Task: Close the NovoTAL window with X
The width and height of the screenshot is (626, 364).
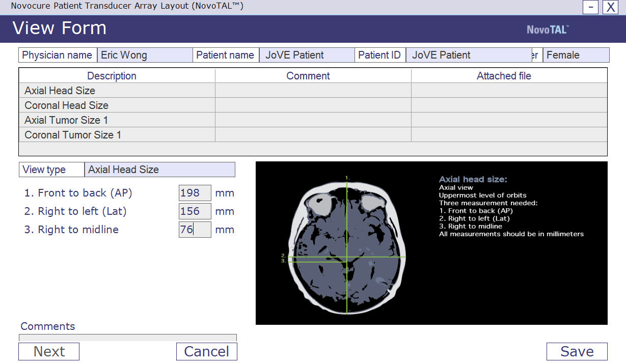Action: click(x=610, y=7)
